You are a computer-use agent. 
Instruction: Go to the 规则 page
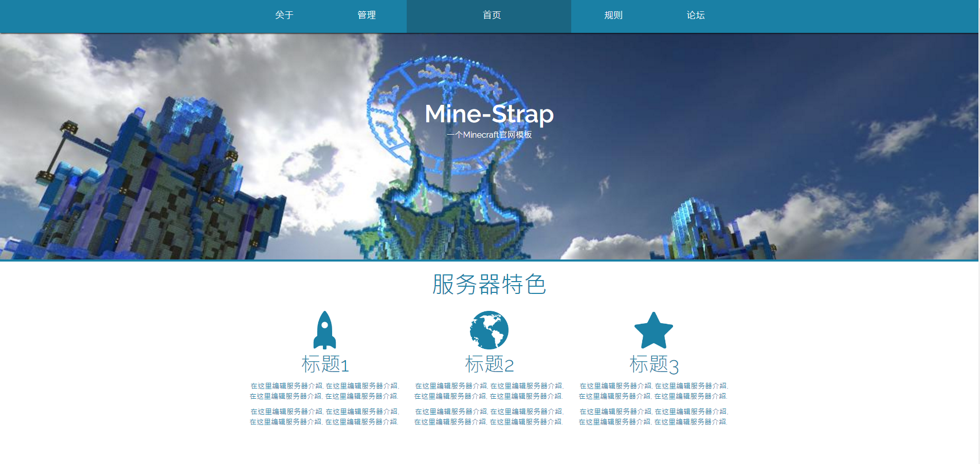(613, 15)
